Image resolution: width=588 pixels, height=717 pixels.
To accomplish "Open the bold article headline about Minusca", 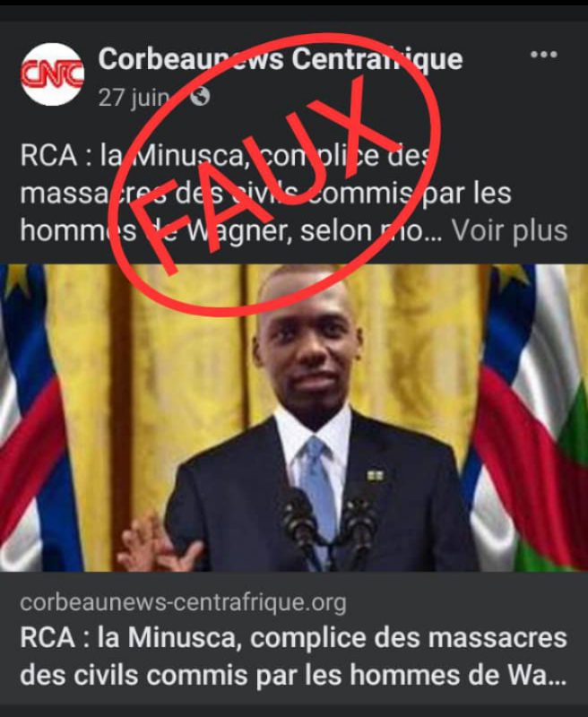I will [293, 656].
